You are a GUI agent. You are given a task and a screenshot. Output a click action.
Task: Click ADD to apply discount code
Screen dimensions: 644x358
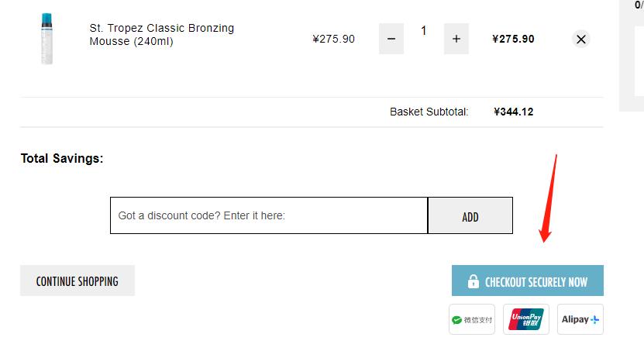470,215
